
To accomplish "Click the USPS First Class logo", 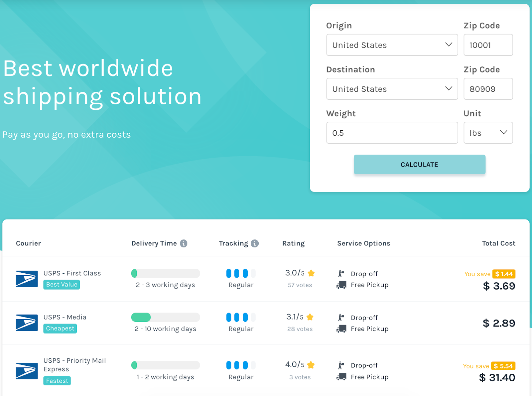I will click(27, 279).
